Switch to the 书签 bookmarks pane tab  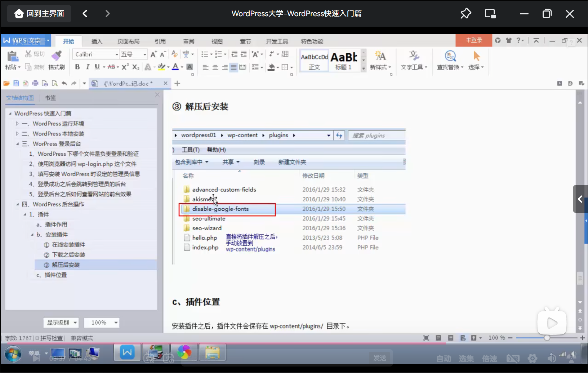tap(50, 98)
